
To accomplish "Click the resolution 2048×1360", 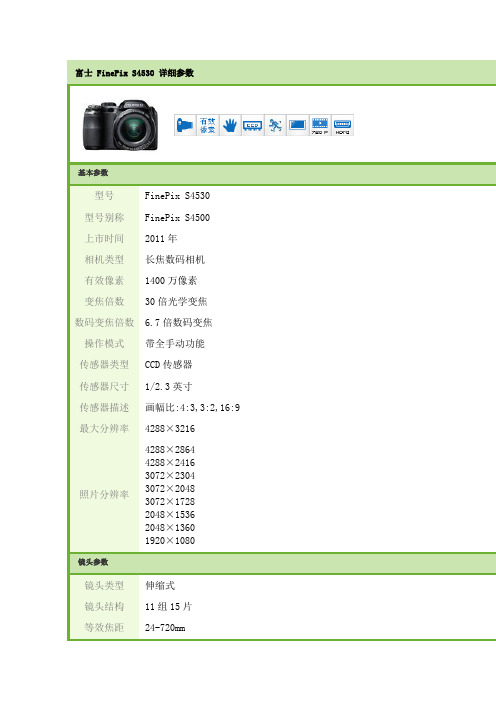I will 170,527.
